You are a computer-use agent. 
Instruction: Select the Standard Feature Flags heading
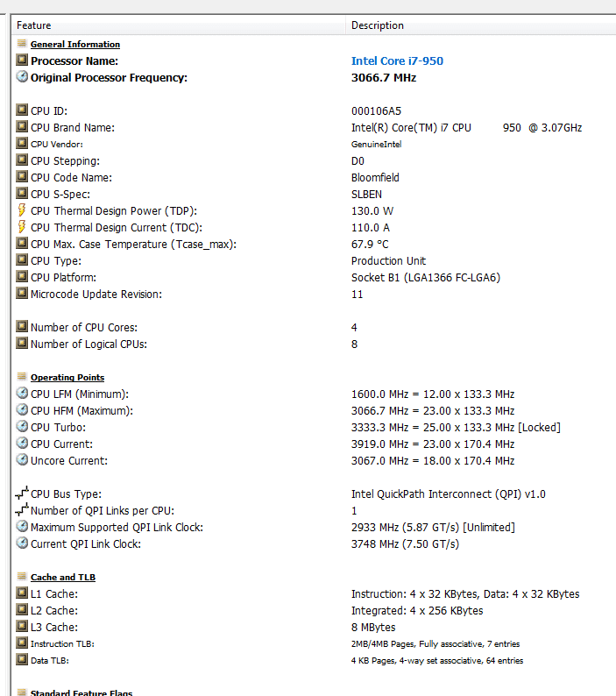81,692
